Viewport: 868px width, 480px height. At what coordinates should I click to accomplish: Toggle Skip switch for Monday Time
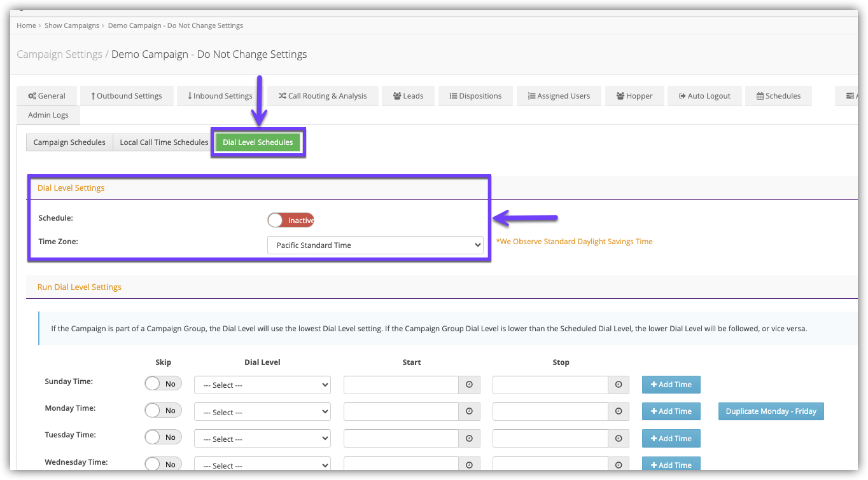(163, 411)
